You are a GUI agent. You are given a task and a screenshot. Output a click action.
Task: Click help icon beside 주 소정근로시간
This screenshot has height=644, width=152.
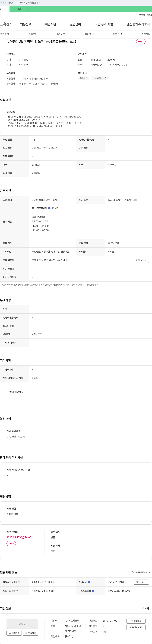pyautogui.click(x=49, y=208)
